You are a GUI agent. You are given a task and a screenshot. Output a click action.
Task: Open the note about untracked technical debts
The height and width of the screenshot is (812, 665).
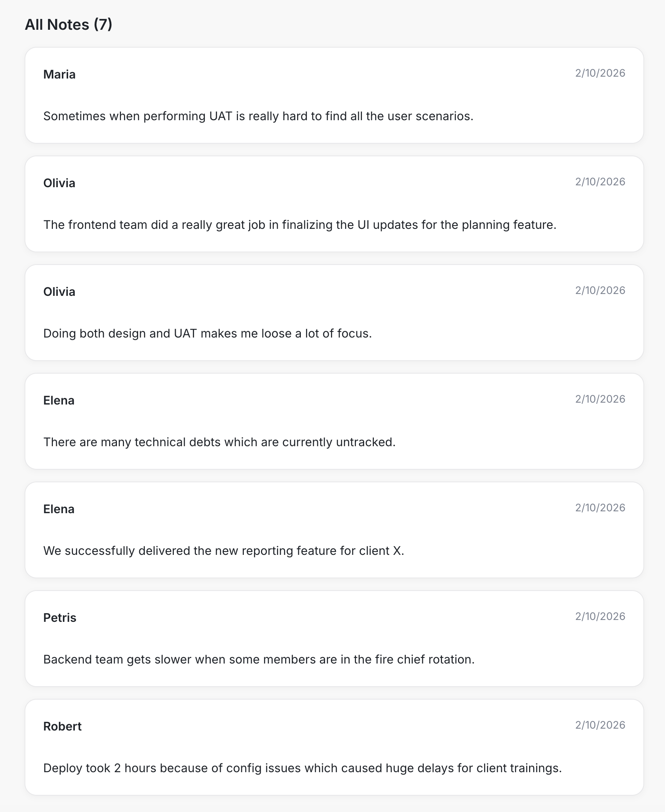(x=219, y=442)
